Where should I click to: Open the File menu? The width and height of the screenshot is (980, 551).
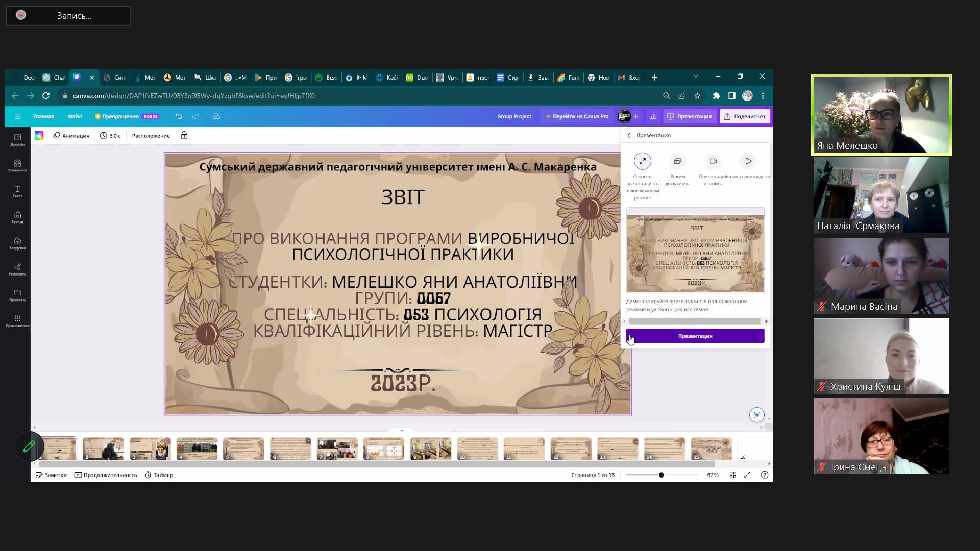[75, 116]
